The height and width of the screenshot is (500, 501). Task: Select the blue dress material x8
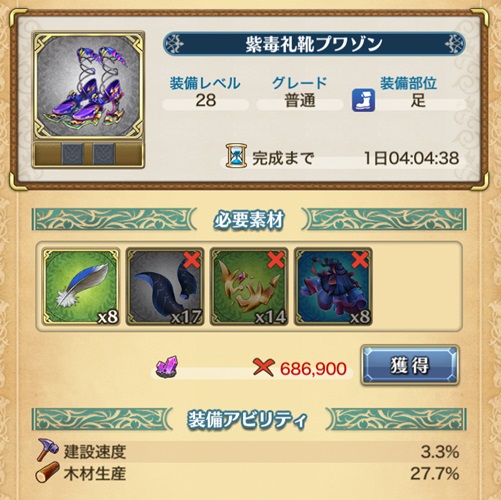(333, 287)
